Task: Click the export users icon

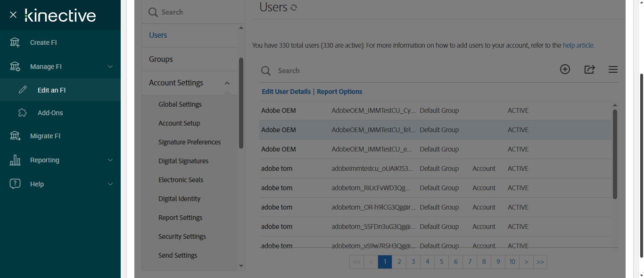Action: coord(589,69)
